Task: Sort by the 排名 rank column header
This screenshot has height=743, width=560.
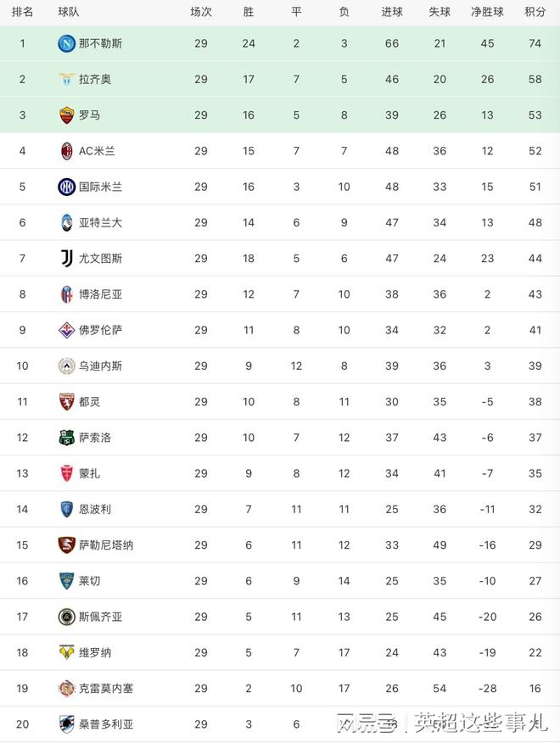Action: [23, 12]
